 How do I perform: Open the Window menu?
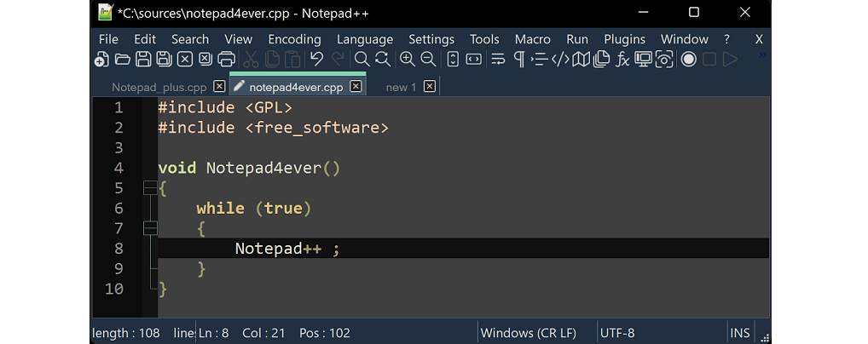pyautogui.click(x=684, y=39)
